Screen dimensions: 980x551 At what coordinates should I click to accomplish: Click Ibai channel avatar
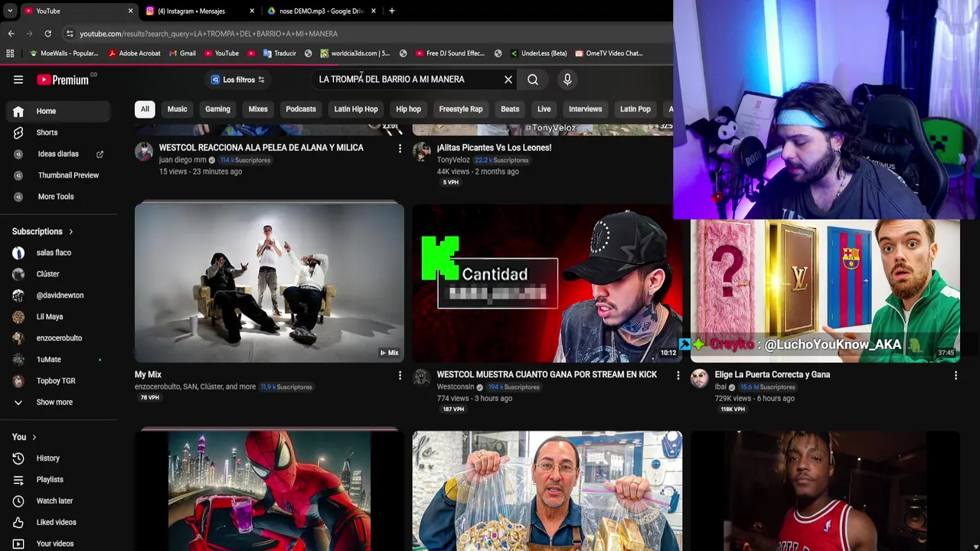(700, 378)
